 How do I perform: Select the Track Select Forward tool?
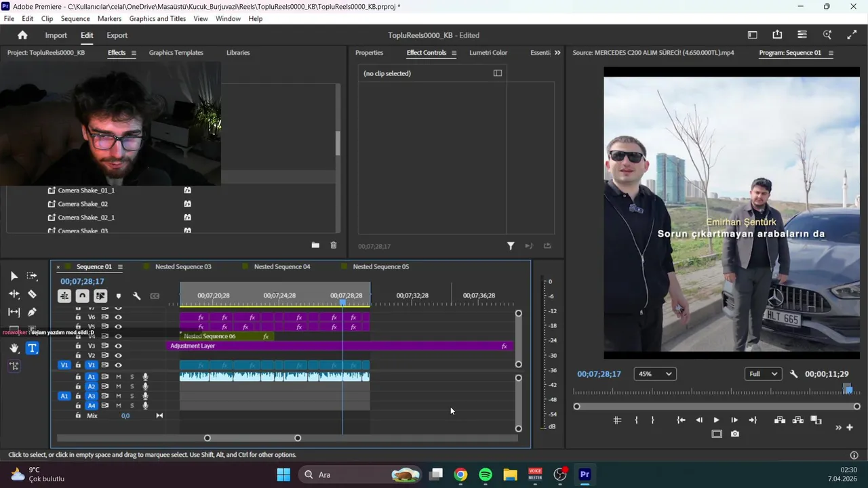tap(32, 276)
